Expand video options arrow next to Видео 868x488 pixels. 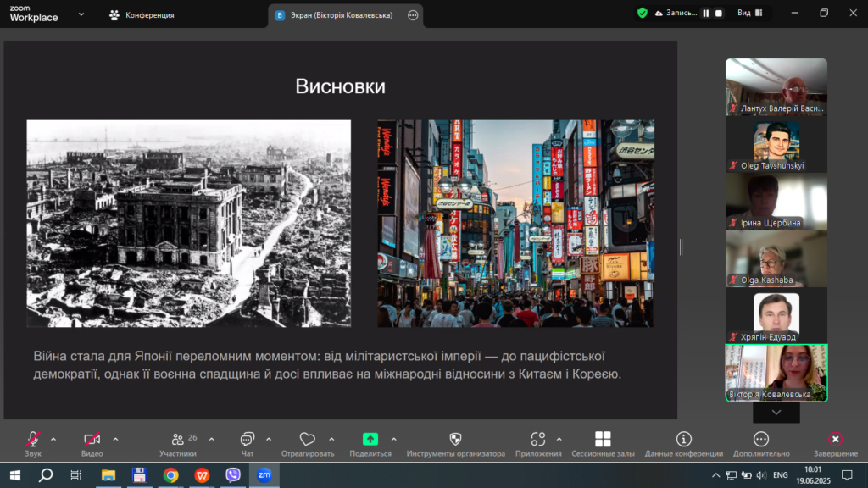(115, 439)
